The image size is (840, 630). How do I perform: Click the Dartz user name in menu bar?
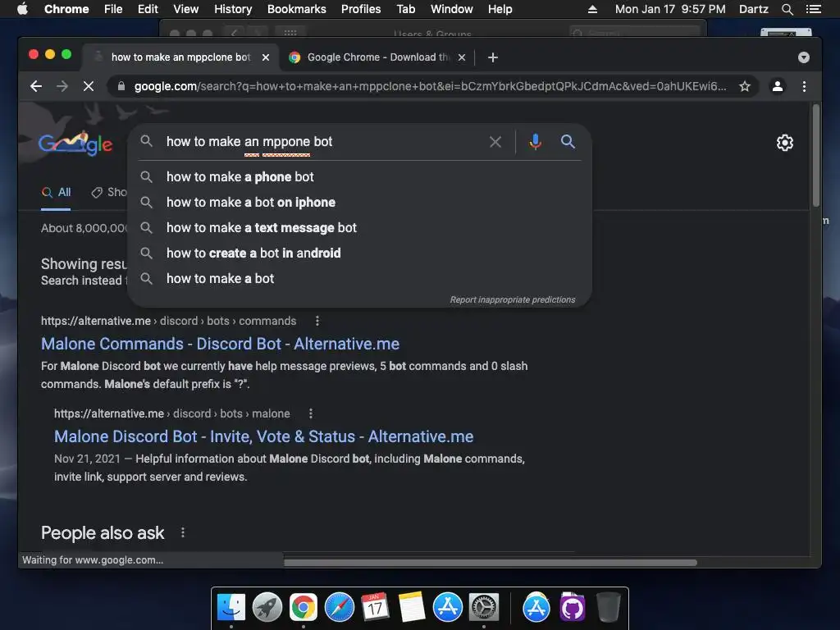click(753, 9)
